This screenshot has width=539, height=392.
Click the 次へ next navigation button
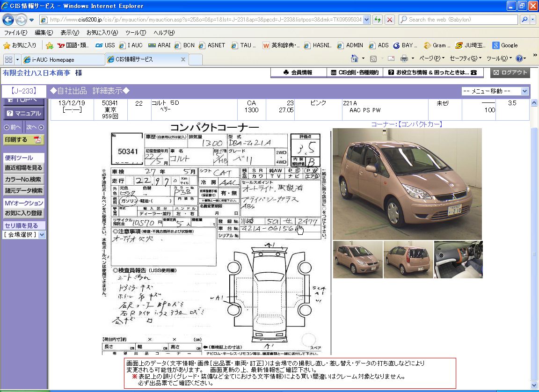pos(35,127)
